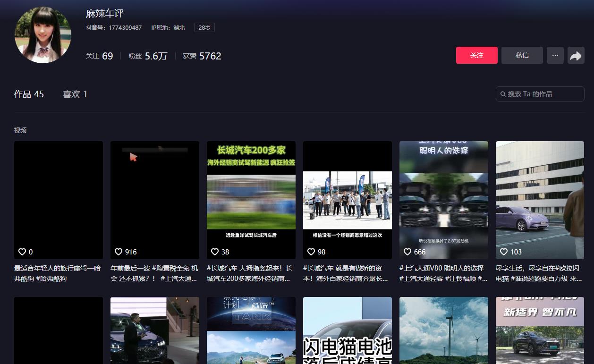Open 聪明人的选择 V80 video thumbnail
The image size is (594, 364).
tap(444, 200)
